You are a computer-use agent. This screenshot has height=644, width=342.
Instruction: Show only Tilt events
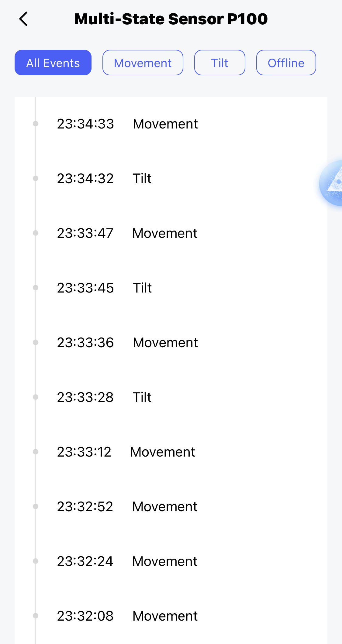(219, 63)
